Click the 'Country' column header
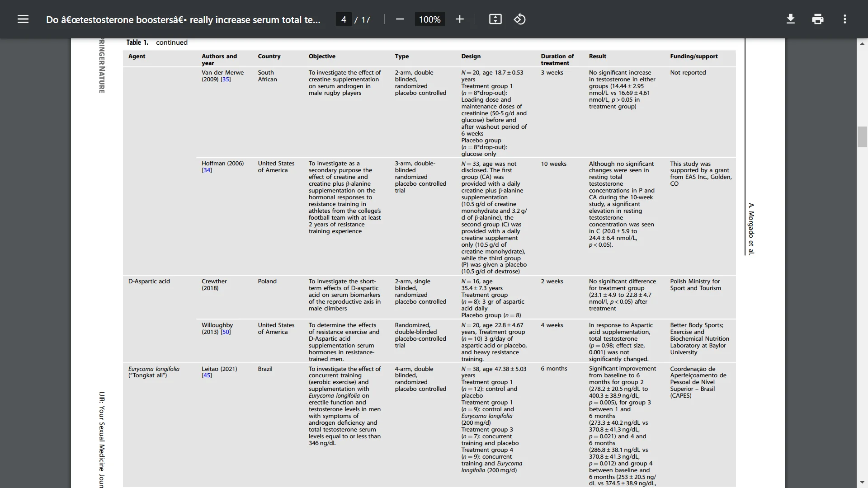This screenshot has height=488, width=868. (269, 56)
